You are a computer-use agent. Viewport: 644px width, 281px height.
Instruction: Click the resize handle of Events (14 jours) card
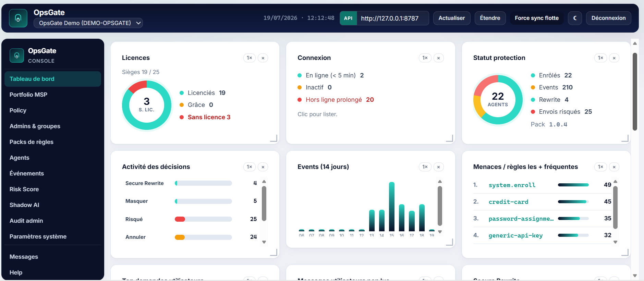click(449, 242)
